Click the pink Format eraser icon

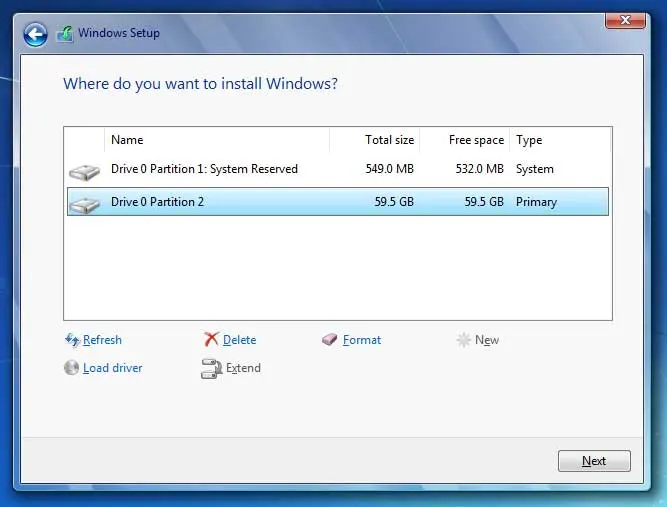330,340
